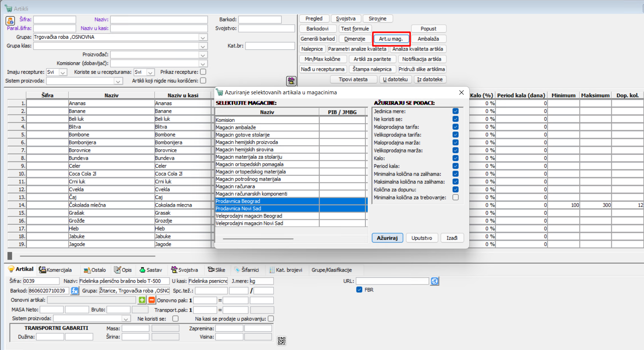
Task: Click the horizontal scrollbar in the warehouse list
Action: [x=258, y=239]
